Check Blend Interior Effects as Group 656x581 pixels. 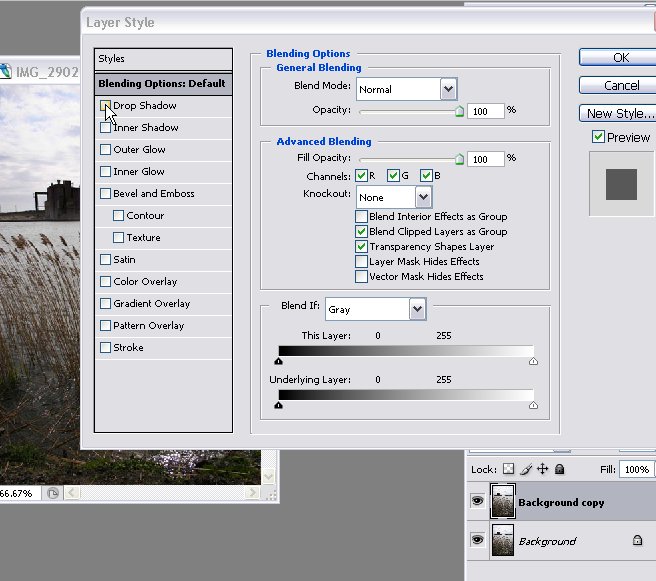coord(362,216)
